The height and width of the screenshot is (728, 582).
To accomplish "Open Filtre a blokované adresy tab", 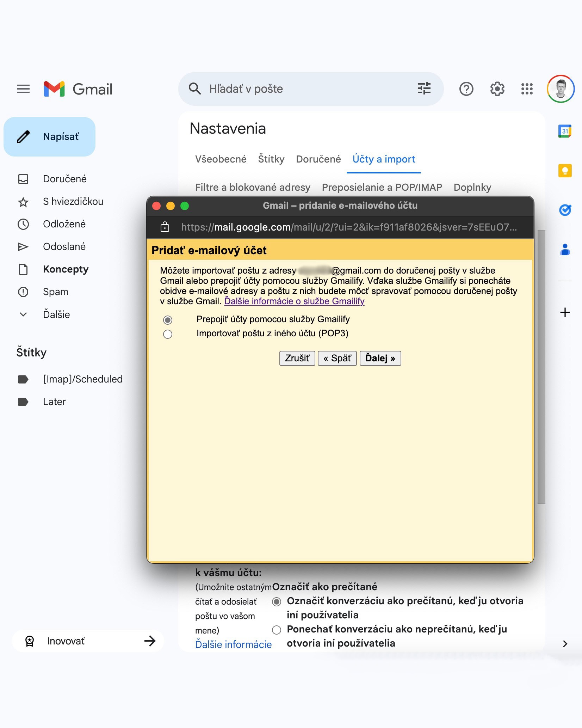I will (253, 187).
